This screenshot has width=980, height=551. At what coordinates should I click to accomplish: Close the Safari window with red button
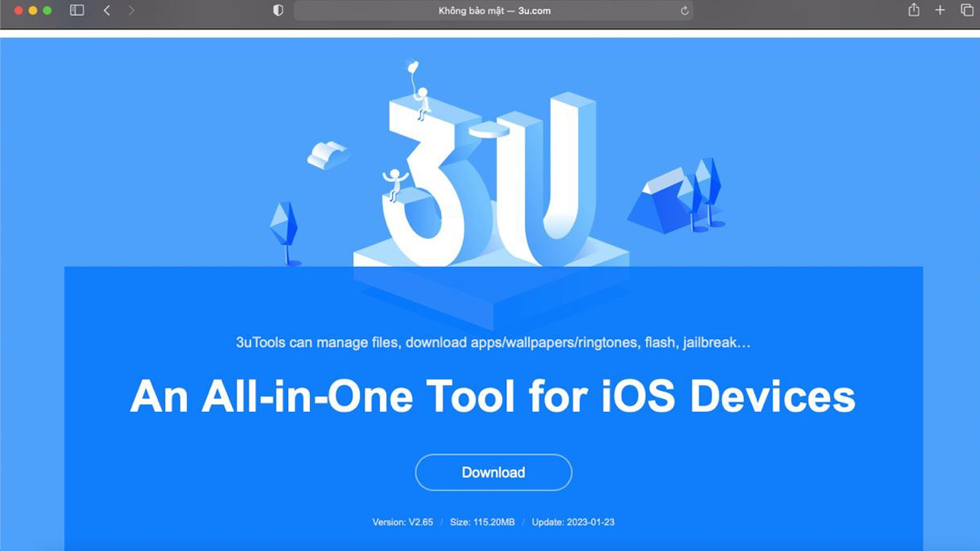pos(18,11)
